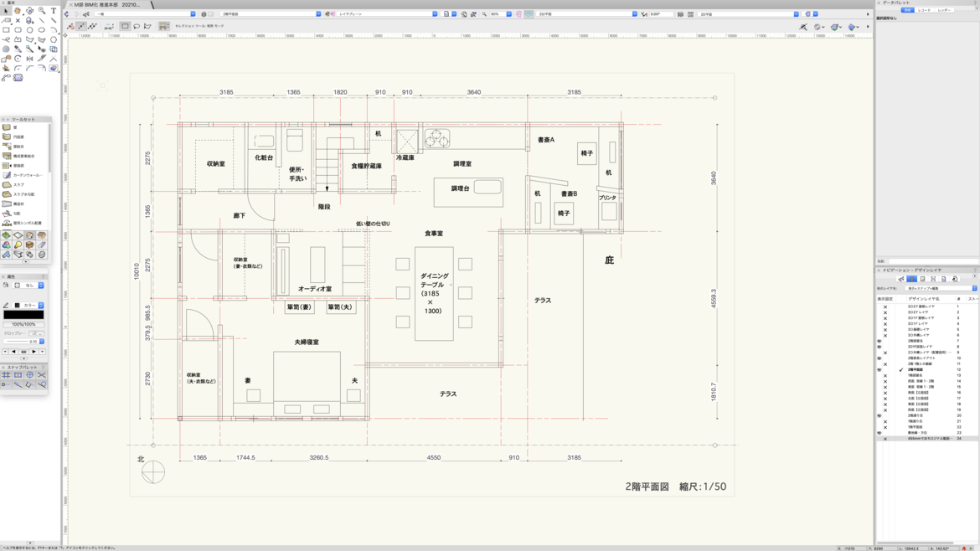
Task: Switch to the レコード tab in data palette
Action: click(924, 10)
